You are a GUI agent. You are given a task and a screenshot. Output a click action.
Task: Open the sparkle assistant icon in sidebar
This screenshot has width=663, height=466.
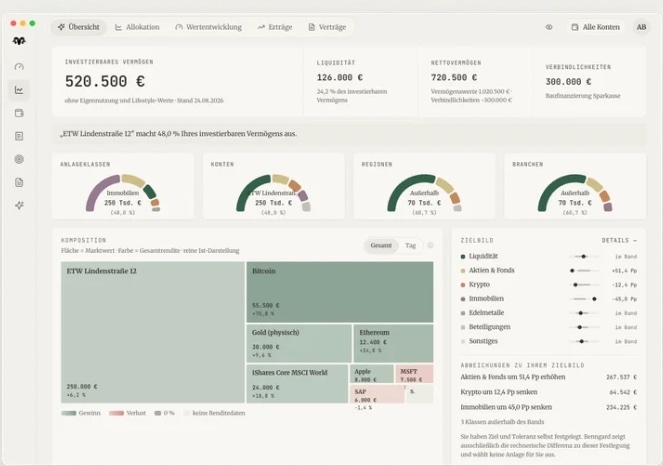tap(19, 205)
